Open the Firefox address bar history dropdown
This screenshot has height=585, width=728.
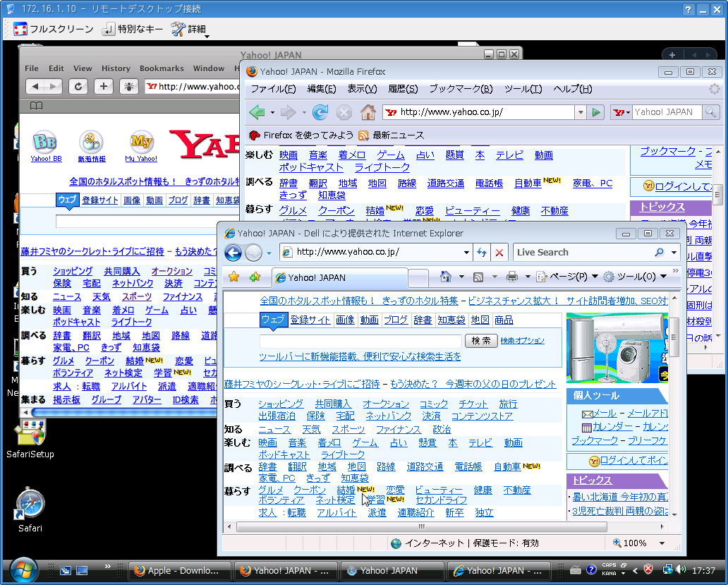581,112
